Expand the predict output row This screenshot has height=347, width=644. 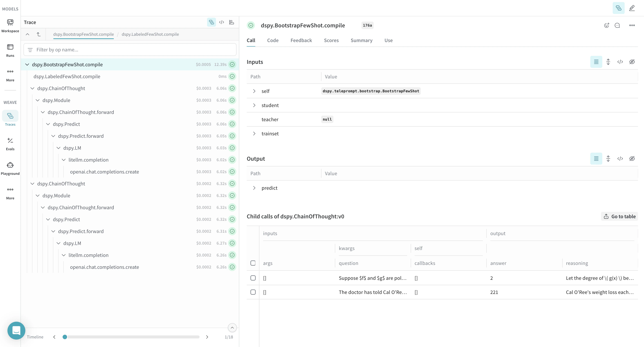click(x=254, y=188)
